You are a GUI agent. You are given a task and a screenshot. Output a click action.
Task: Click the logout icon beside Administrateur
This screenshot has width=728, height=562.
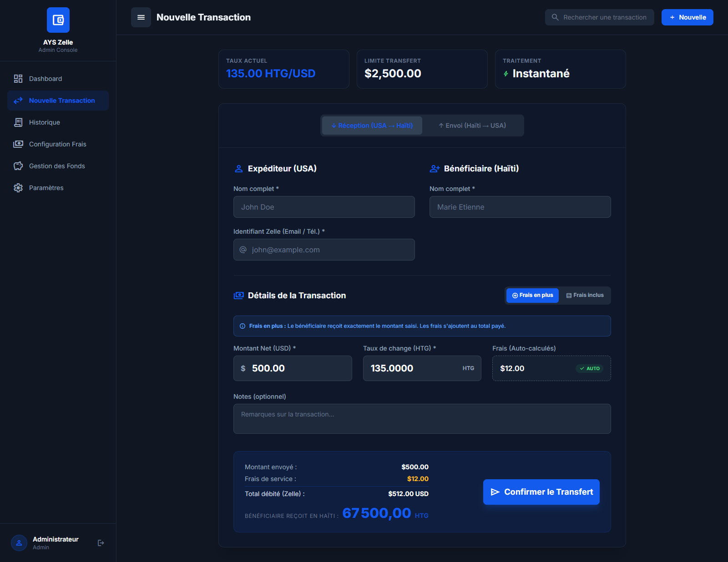(x=101, y=543)
